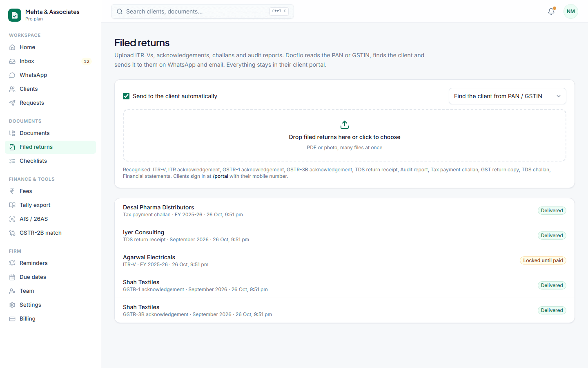
Task: Click the Due dates calendar icon
Action: pos(12,277)
